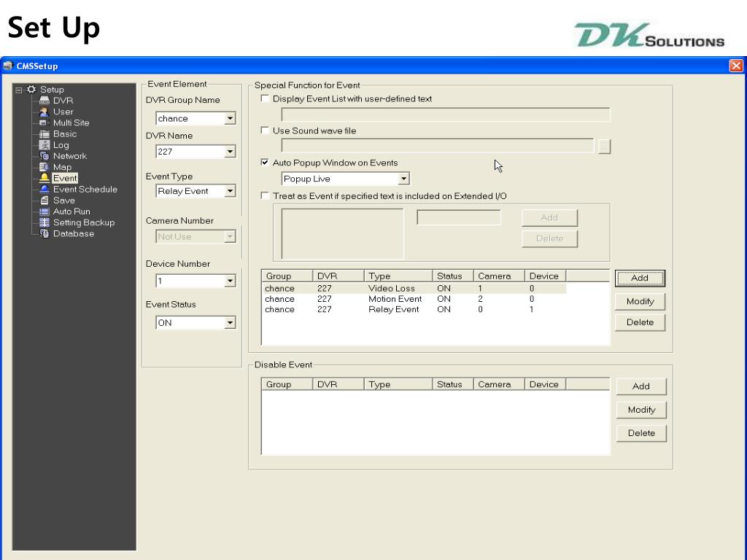Click Modify next to the event list
The height and width of the screenshot is (560, 747).
click(x=640, y=301)
